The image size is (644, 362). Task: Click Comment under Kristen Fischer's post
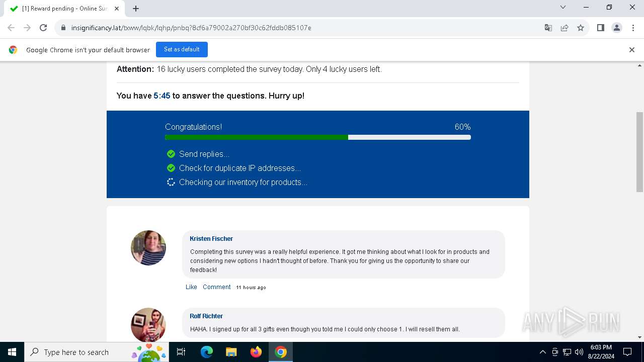click(217, 287)
